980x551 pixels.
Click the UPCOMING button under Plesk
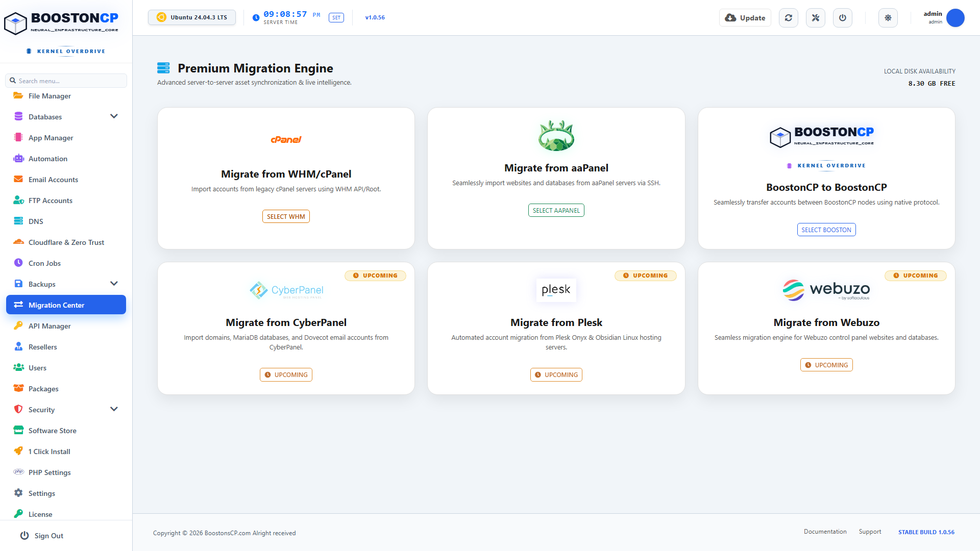pos(556,374)
